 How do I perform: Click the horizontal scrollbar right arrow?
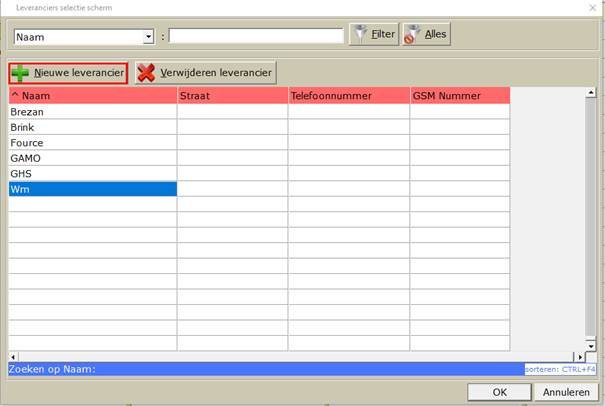[x=579, y=357]
